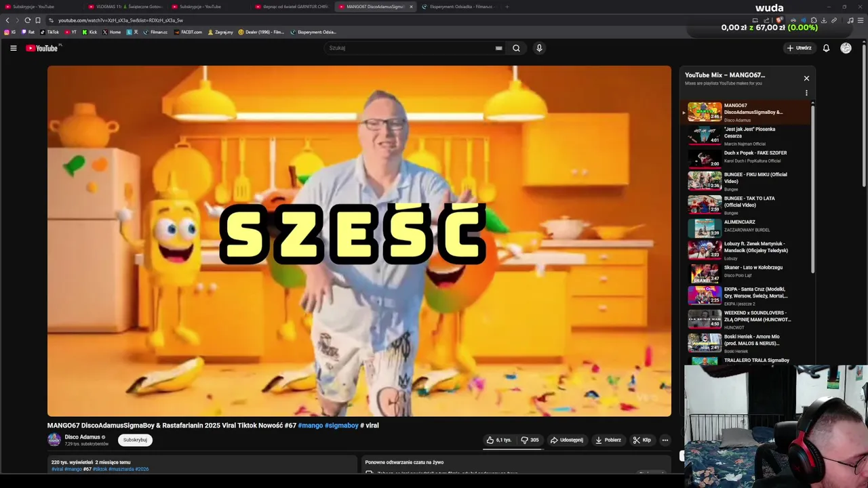The height and width of the screenshot is (488, 868).
Task: Open the Mix playlist three-dot options
Action: (x=806, y=93)
